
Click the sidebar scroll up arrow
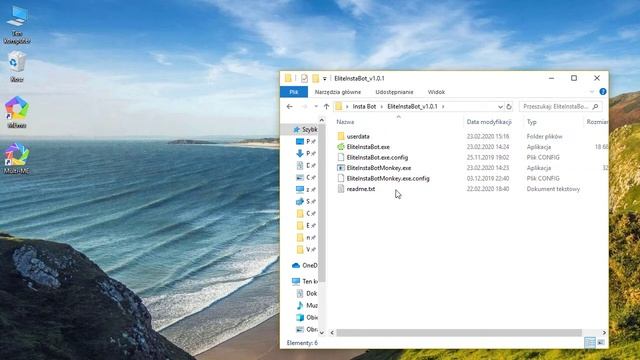pyautogui.click(x=322, y=120)
